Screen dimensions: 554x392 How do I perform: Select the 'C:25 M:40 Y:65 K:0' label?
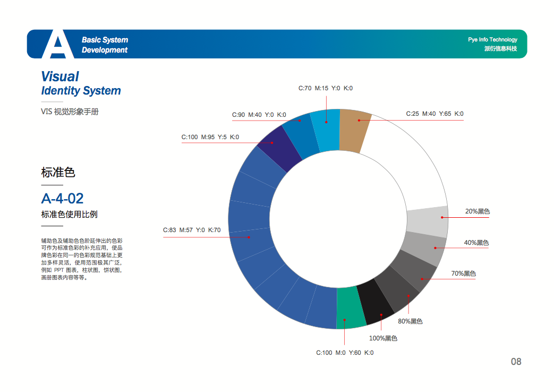pyautogui.click(x=434, y=114)
